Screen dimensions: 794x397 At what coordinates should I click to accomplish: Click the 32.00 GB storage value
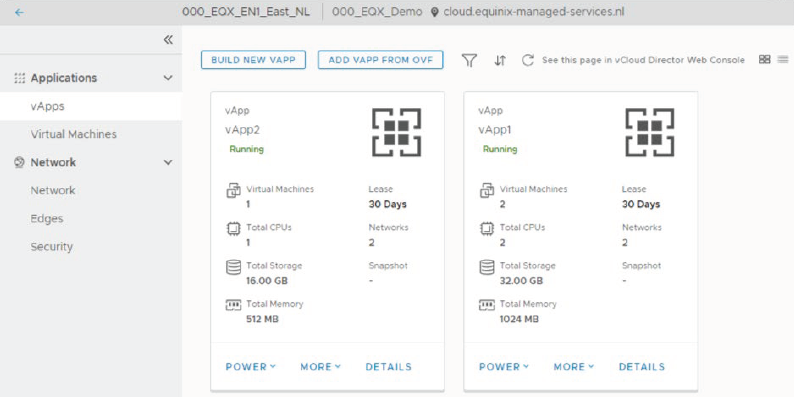coord(521,281)
